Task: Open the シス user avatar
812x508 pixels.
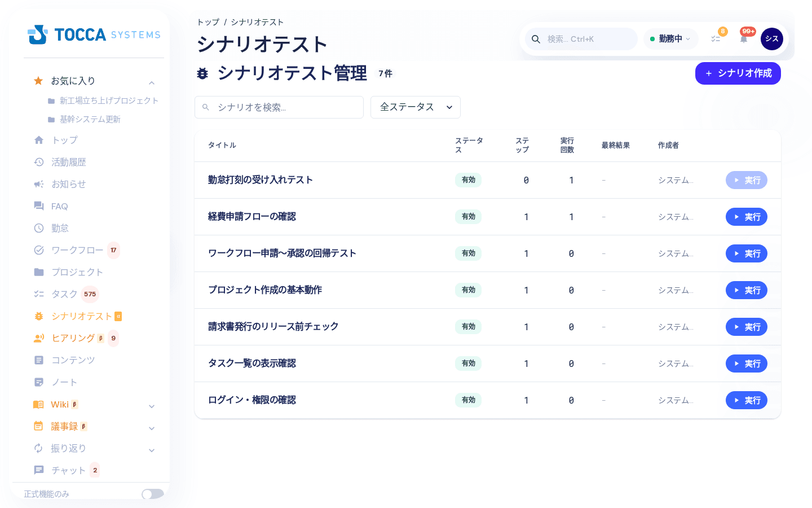Action: point(772,39)
